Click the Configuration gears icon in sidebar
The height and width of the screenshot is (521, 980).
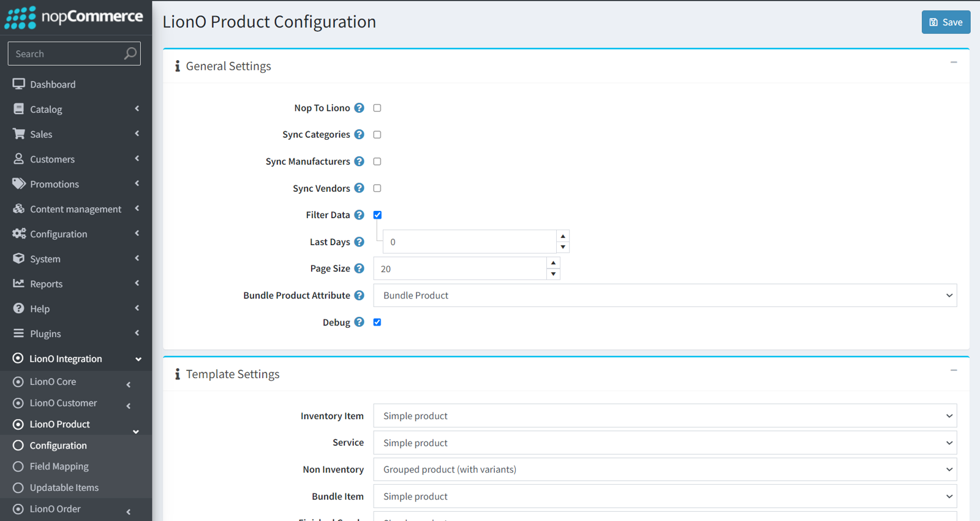[x=19, y=234]
